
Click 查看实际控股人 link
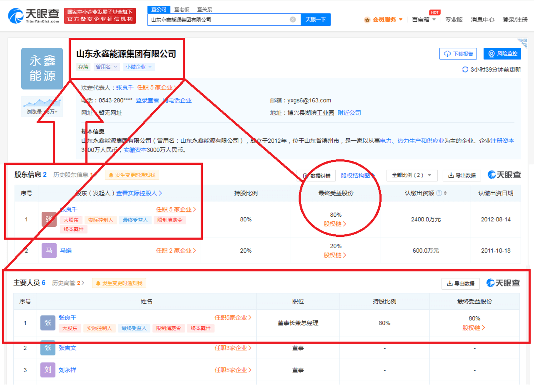point(139,193)
